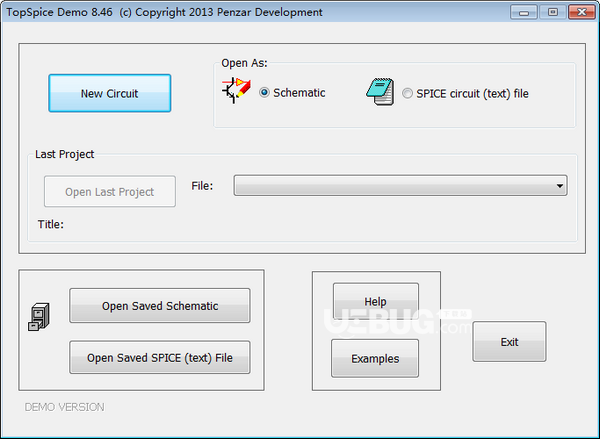The height and width of the screenshot is (439, 600).
Task: Exit the TopSpice application
Action: [509, 342]
